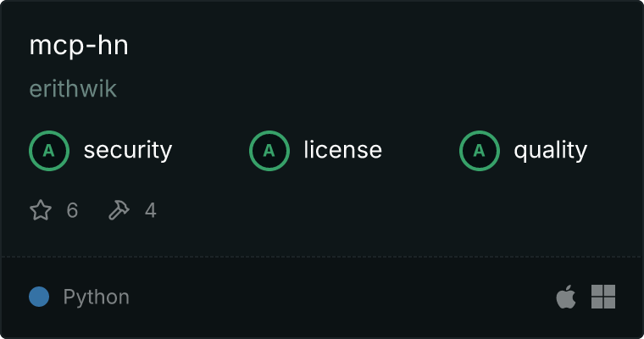Click the Python language label

pos(97,297)
